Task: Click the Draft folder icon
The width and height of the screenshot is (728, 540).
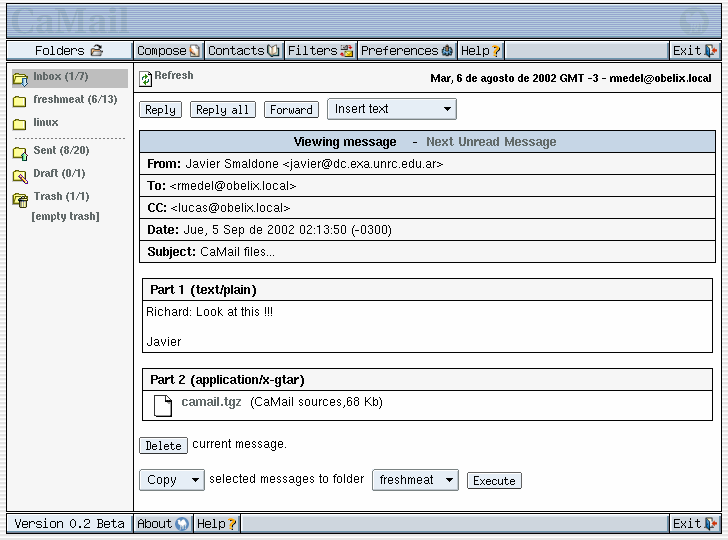Action: (x=20, y=175)
